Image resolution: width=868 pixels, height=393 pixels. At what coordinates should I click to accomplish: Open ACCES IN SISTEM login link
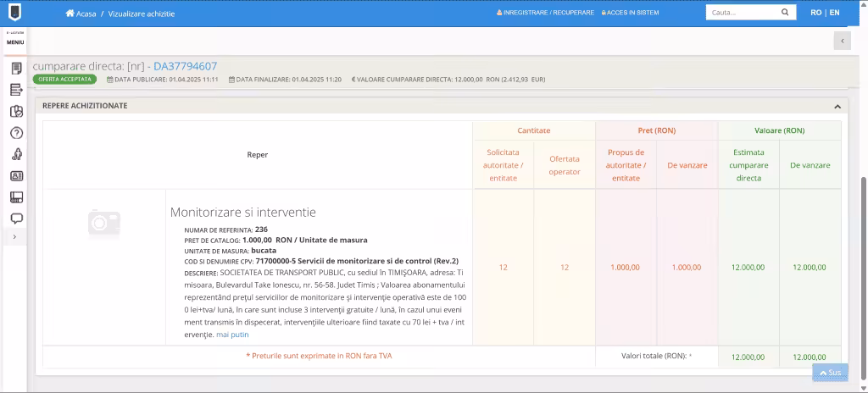(630, 12)
